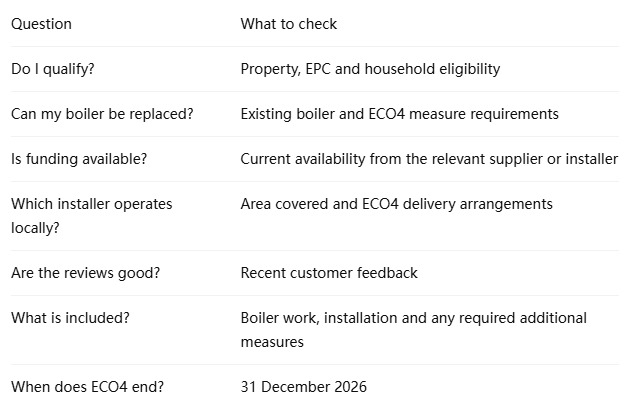Image resolution: width=636 pixels, height=413 pixels.
Task: Click the 'Recent customer feedback' cell
Action: pyautogui.click(x=329, y=273)
